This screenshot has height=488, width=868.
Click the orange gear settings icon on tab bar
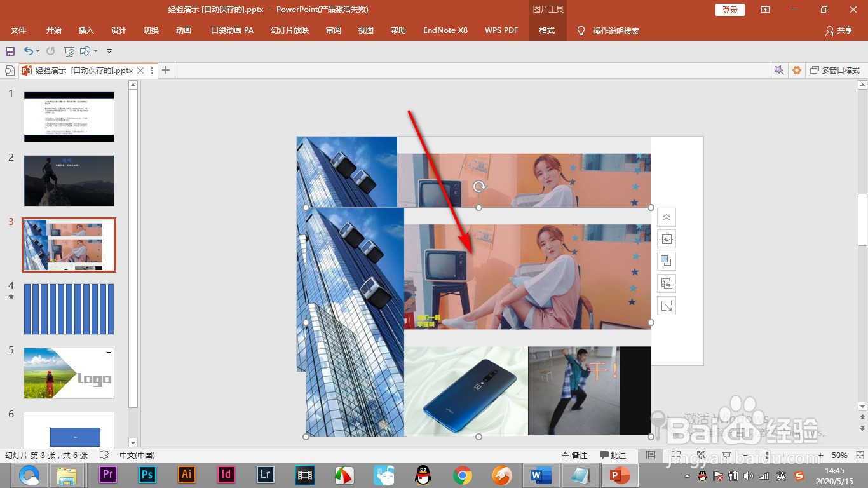(797, 71)
